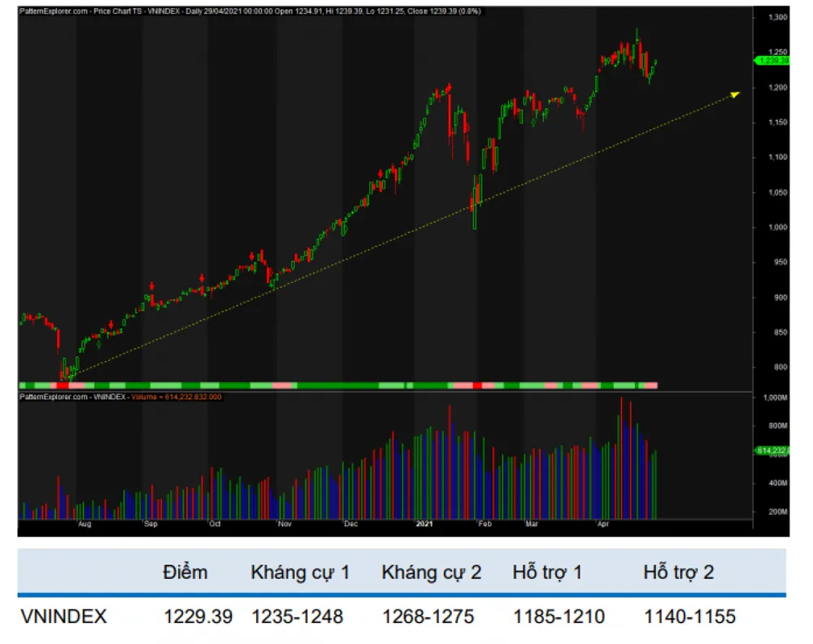Click the volume panel title text

120,397
